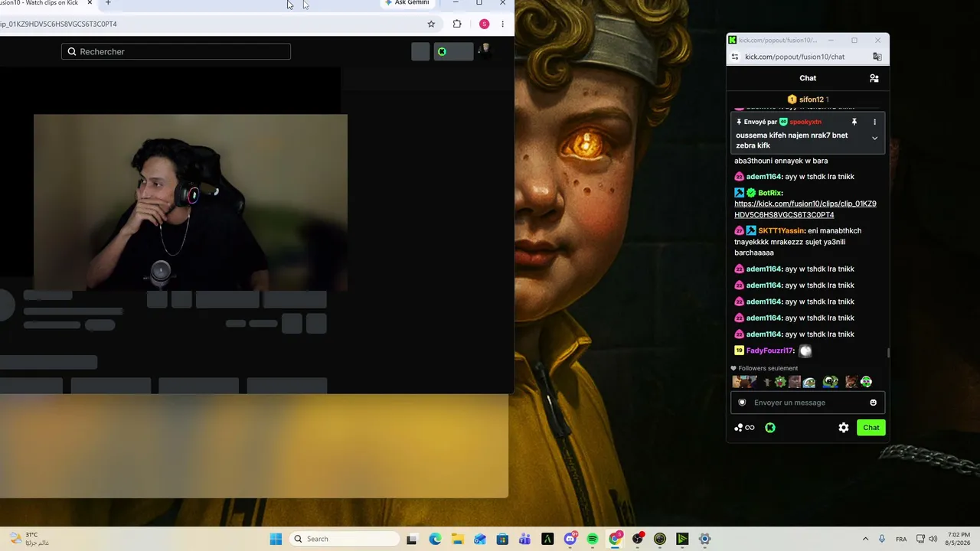Open Discord from the taskbar

click(x=570, y=539)
